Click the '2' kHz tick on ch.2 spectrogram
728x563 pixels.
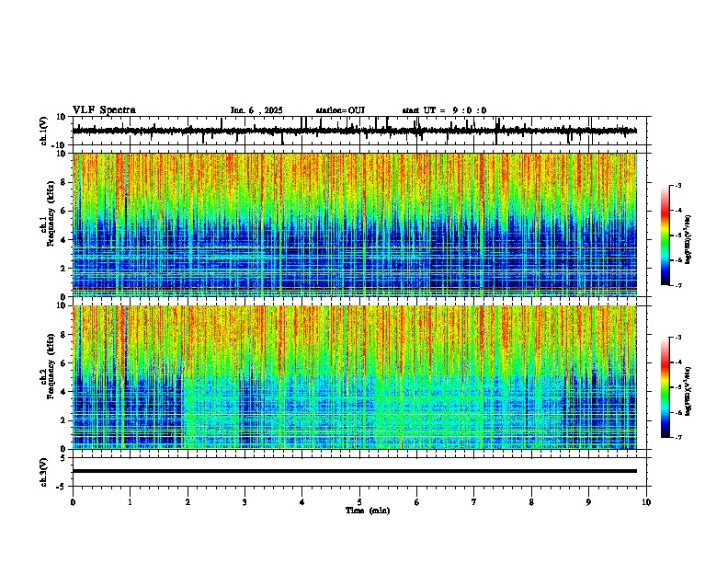coord(64,420)
